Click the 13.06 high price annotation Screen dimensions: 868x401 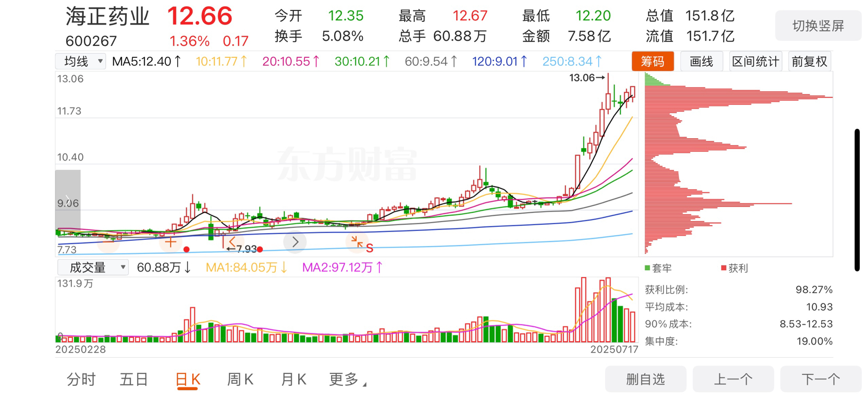[586, 78]
